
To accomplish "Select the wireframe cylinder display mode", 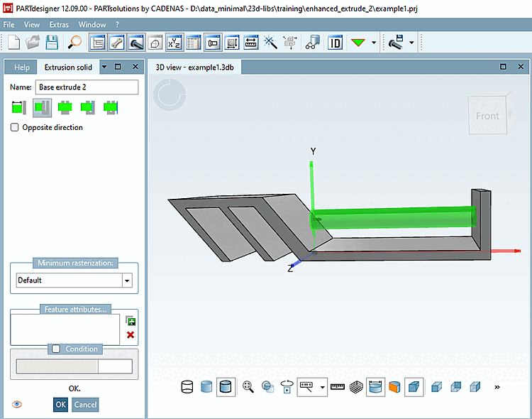I will coord(188,386).
